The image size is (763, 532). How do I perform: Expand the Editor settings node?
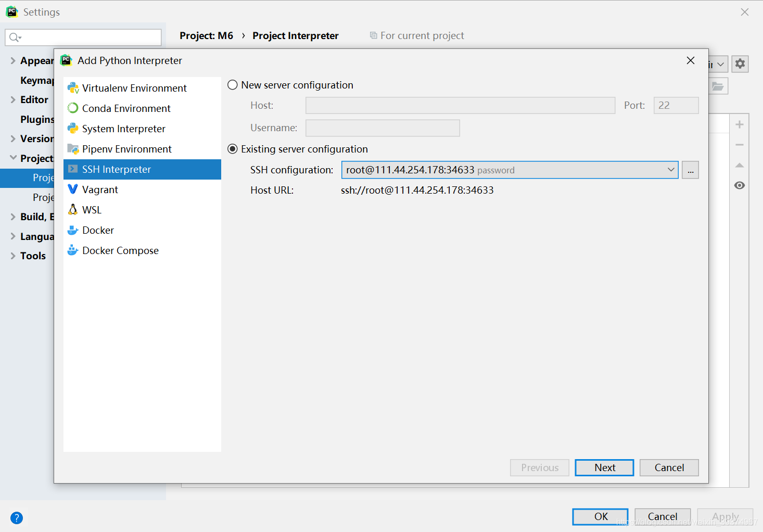13,99
